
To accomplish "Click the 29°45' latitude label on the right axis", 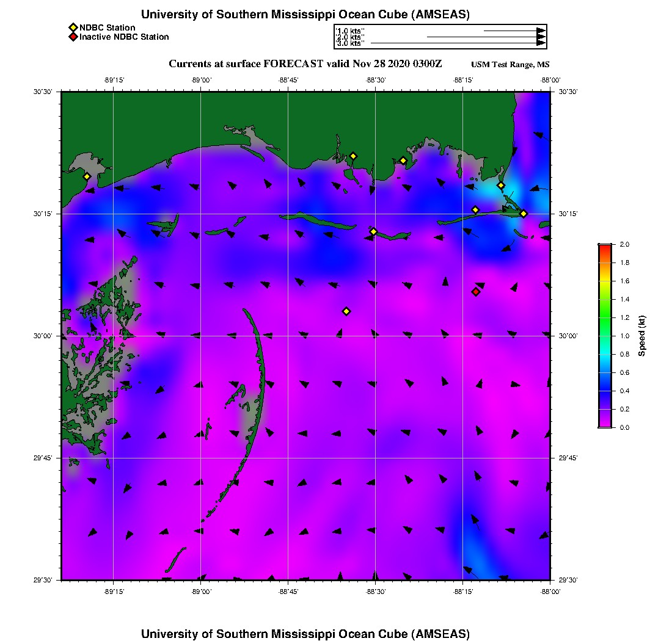I will 568,458.
